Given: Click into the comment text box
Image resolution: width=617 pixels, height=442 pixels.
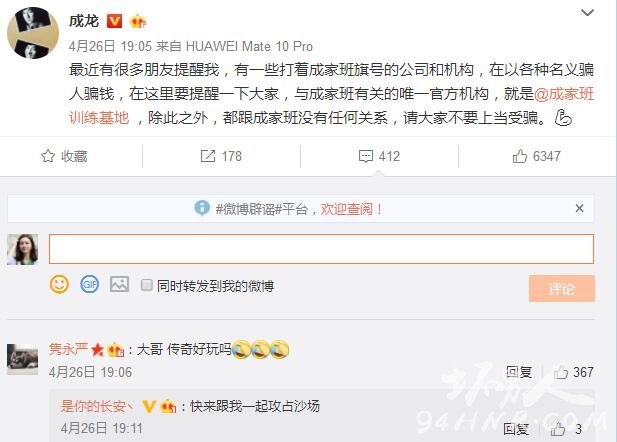Looking at the screenshot, I should [x=321, y=249].
